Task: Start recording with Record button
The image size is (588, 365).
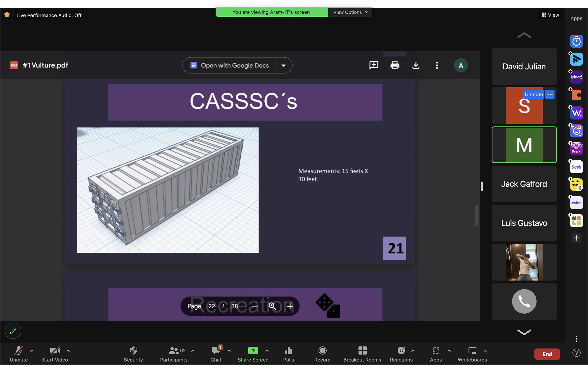Action: click(x=322, y=354)
